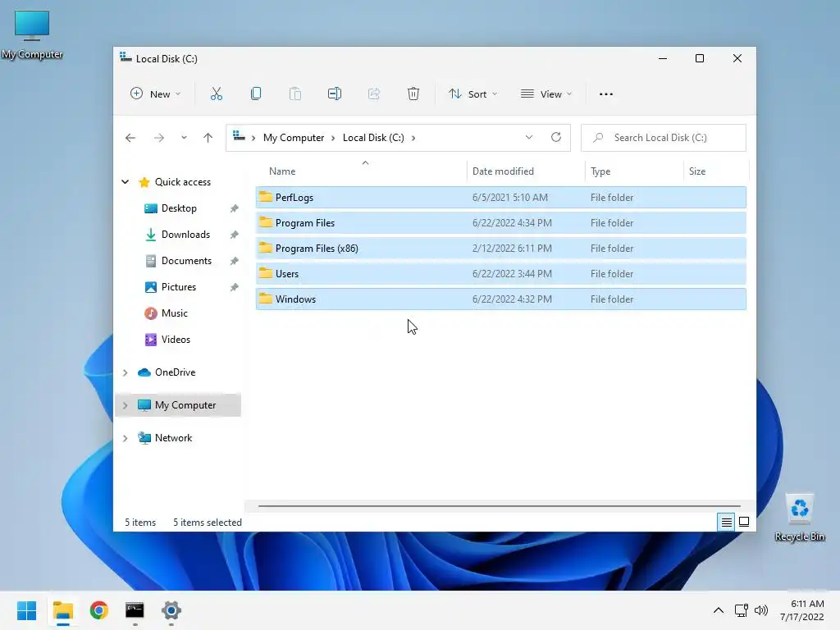
Task: Go forward with the right arrow
Action: tap(158, 138)
